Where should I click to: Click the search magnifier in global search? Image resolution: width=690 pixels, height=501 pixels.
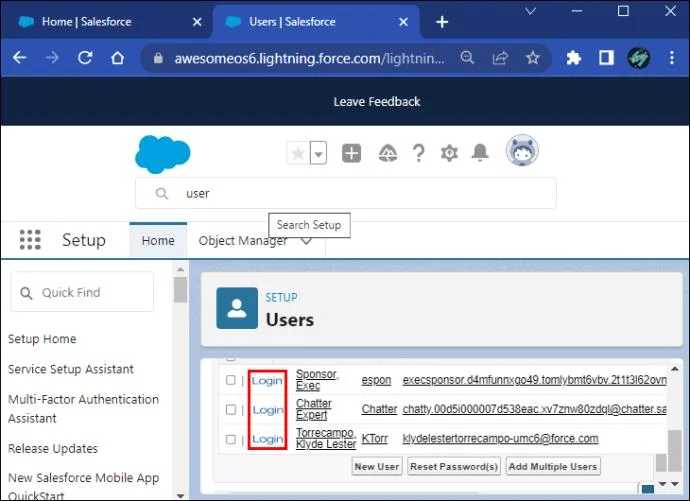point(162,193)
